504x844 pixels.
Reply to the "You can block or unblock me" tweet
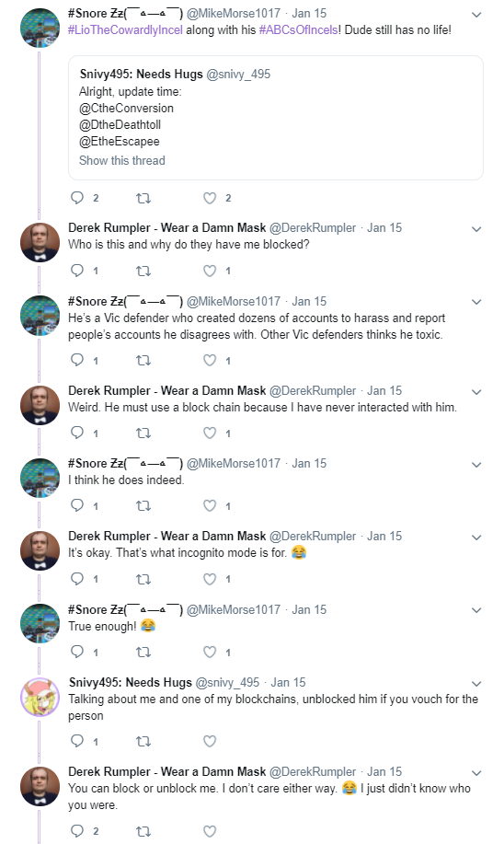tap(77, 830)
